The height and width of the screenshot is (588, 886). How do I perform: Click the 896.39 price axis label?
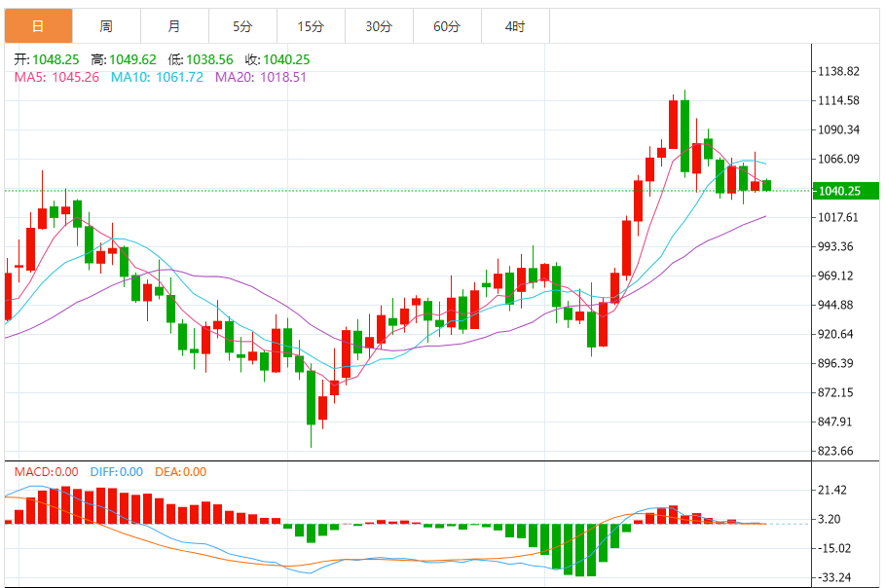[x=836, y=363]
